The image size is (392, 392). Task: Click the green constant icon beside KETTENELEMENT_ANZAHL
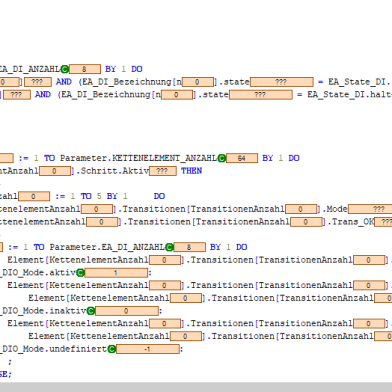[x=222, y=158]
